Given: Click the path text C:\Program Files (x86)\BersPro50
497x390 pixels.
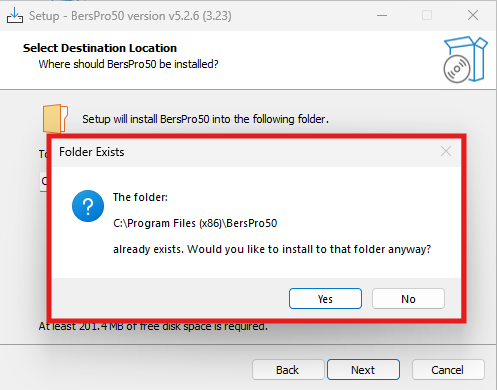Looking at the screenshot, I should point(195,223).
